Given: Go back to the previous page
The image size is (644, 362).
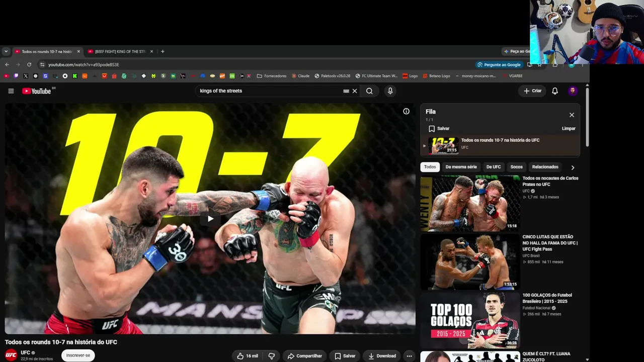Looking at the screenshot, I should [x=7, y=64].
